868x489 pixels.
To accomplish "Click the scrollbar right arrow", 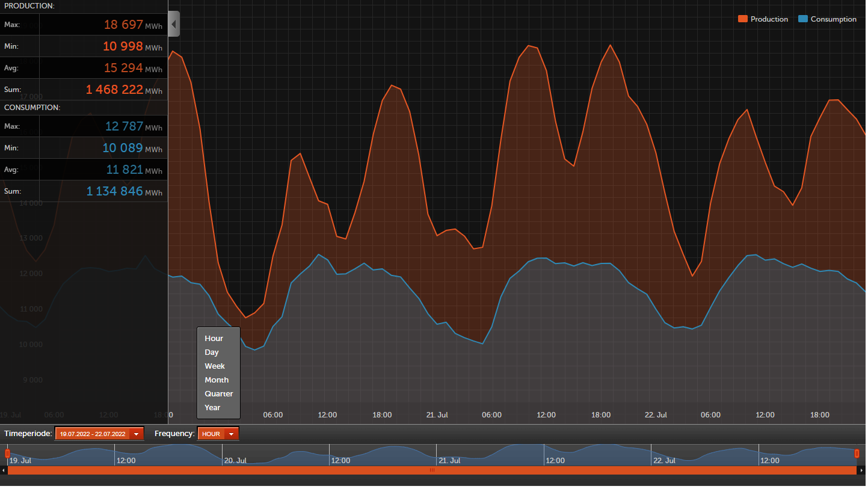I will [x=861, y=470].
